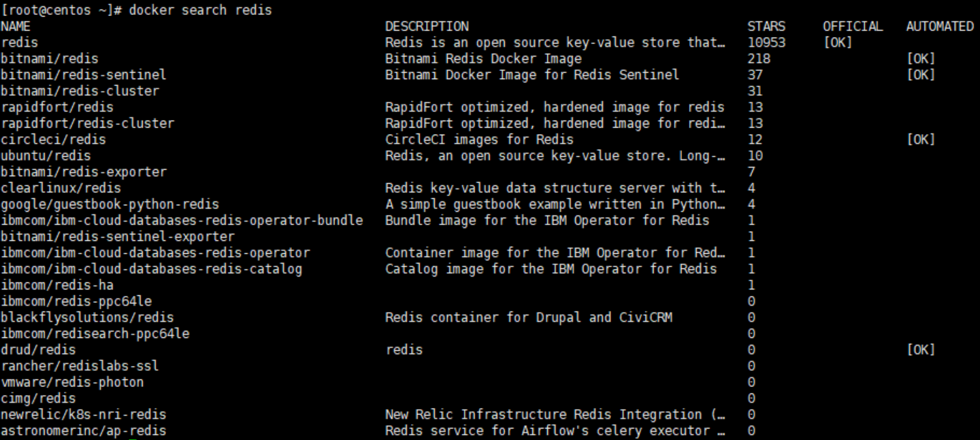
Task: Click the rapidfort/redis image name
Action: (57, 107)
